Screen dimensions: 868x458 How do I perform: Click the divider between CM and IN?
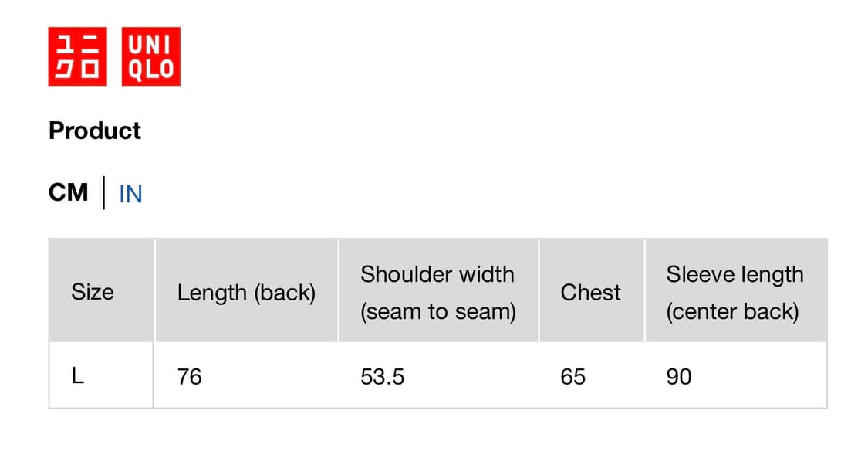click(x=104, y=193)
